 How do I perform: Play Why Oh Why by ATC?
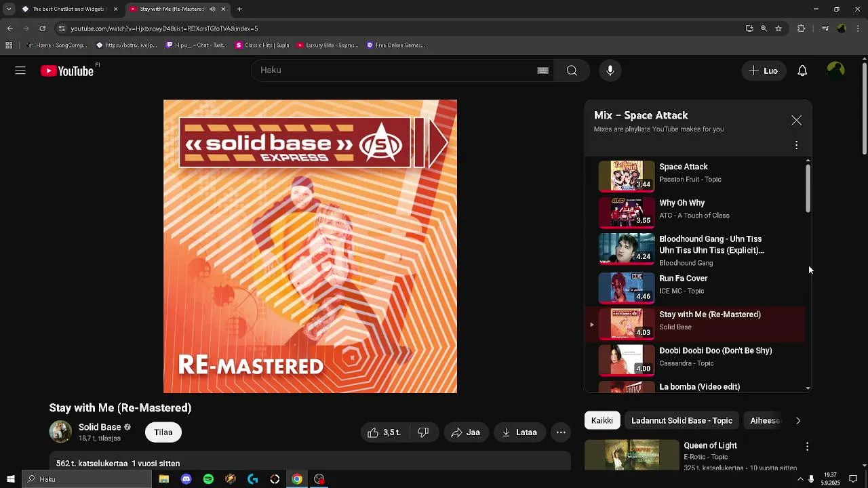tap(695, 212)
